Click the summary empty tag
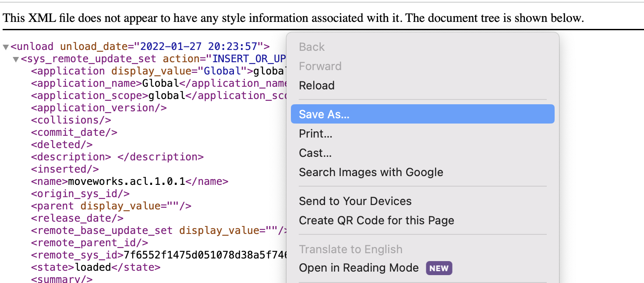The image size is (644, 283). pos(62,279)
